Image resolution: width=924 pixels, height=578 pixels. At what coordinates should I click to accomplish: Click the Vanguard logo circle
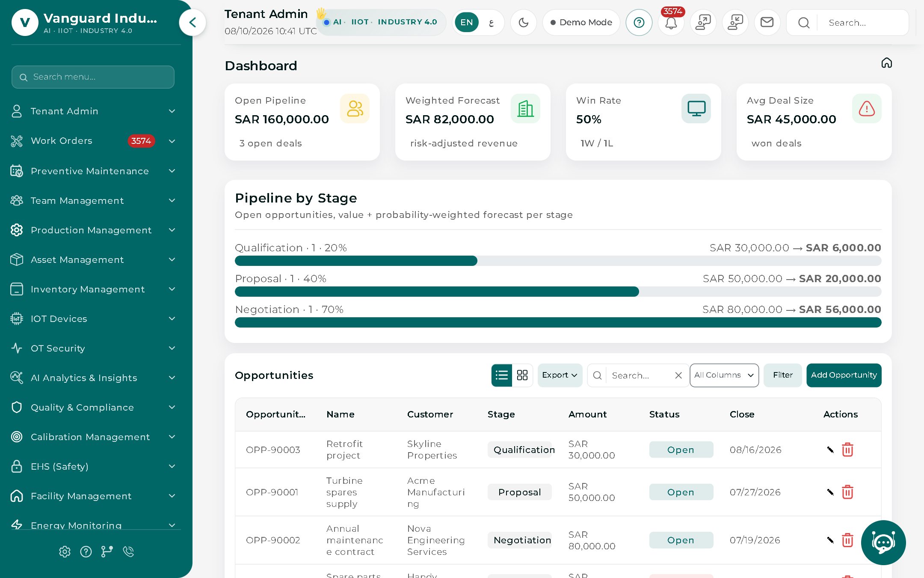point(25,22)
